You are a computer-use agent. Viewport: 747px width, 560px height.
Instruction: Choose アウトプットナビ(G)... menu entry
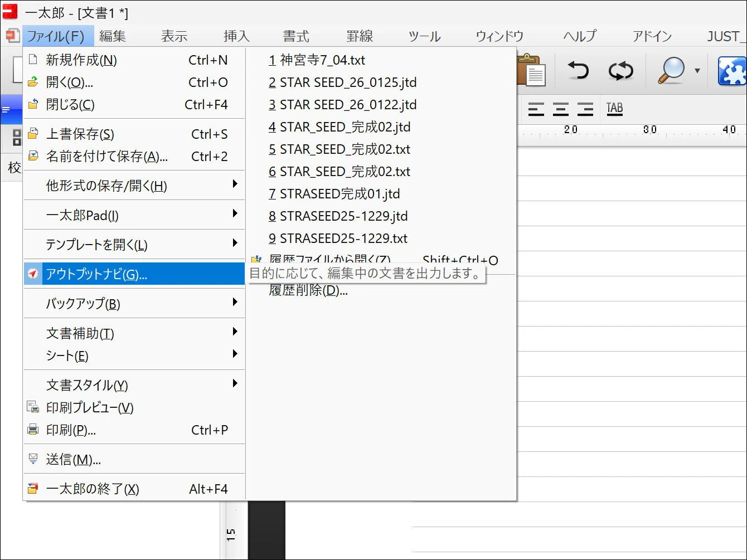tap(134, 274)
